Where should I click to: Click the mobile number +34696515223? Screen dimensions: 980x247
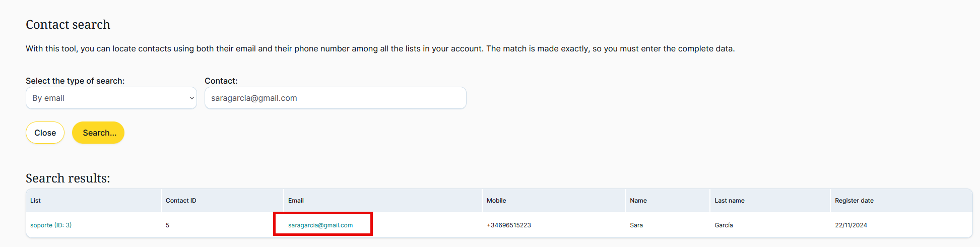point(509,225)
